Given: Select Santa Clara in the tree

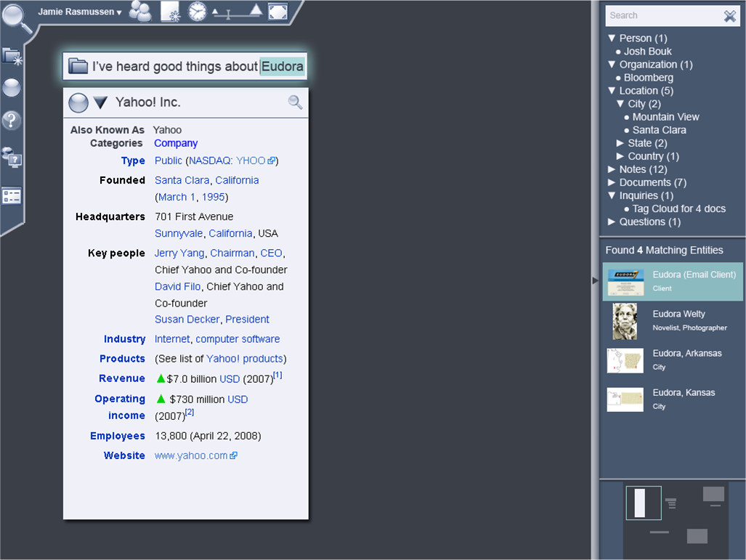Looking at the screenshot, I should pos(659,130).
